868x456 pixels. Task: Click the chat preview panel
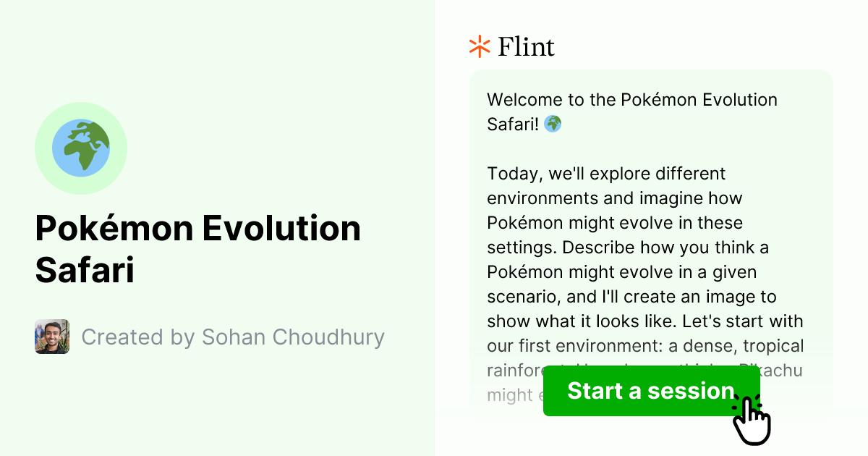tap(650, 232)
